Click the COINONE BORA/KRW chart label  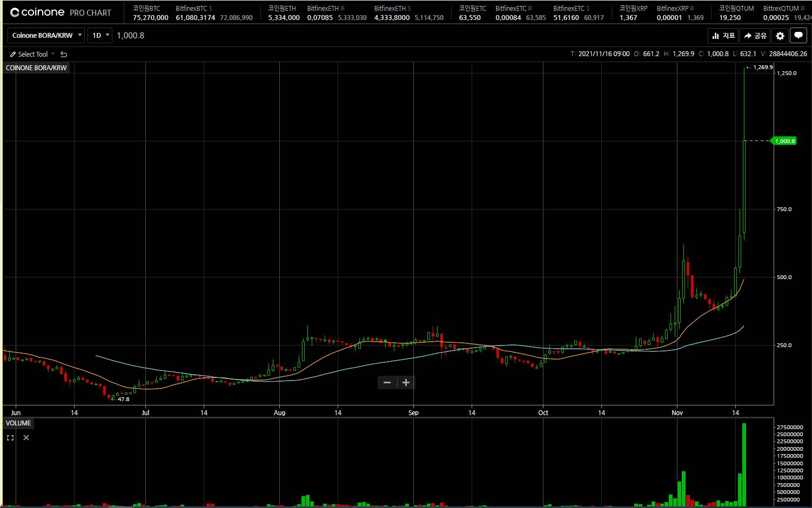[36, 68]
